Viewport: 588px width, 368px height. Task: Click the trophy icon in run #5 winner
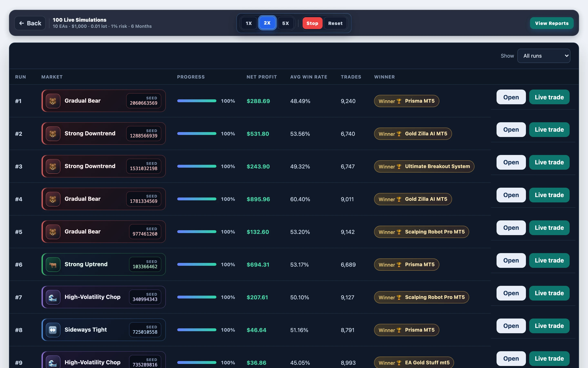tap(399, 232)
